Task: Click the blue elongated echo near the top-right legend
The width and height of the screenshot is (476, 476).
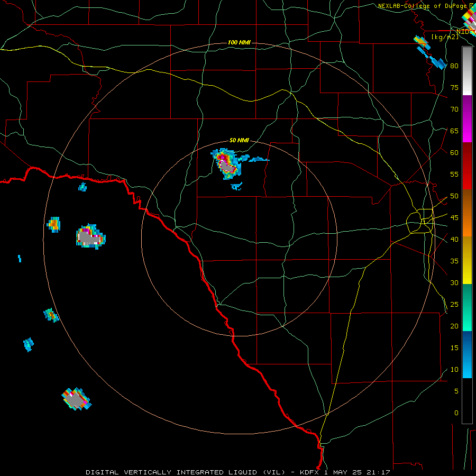Action: point(438,62)
